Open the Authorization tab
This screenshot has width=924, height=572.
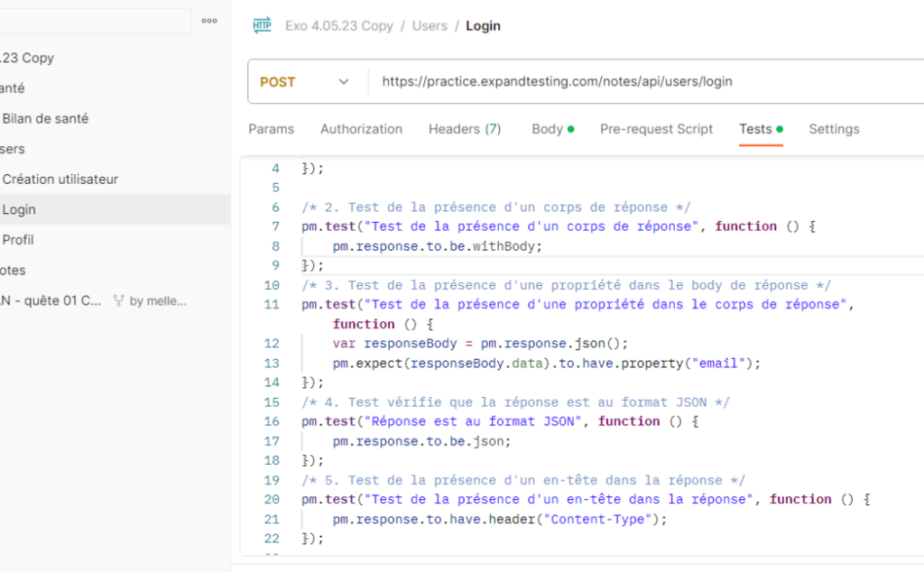point(361,129)
